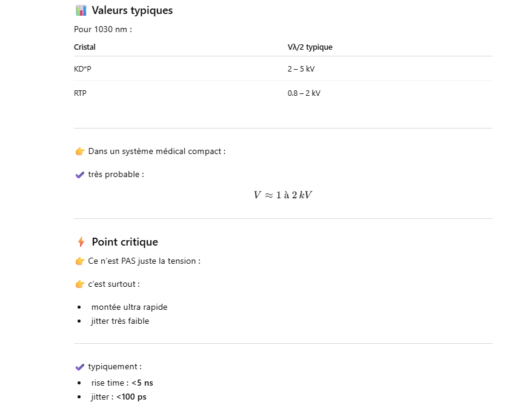Click the V ≈ 1 à 2 kV formula
This screenshot has height=402, width=532.
coord(282,195)
